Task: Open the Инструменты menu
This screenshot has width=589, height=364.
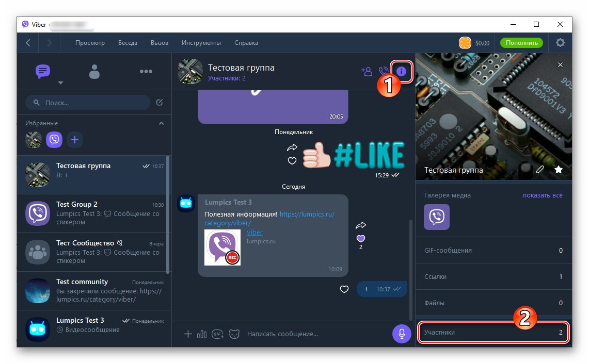Action: 201,43
